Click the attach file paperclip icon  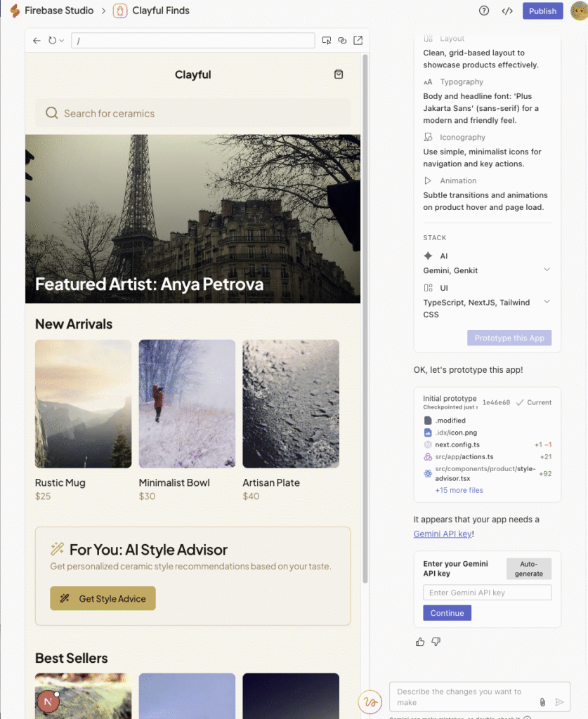click(x=542, y=702)
